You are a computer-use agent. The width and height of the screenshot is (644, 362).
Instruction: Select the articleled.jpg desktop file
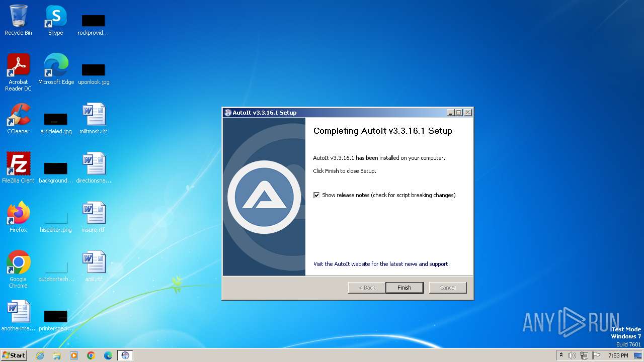tap(56, 123)
